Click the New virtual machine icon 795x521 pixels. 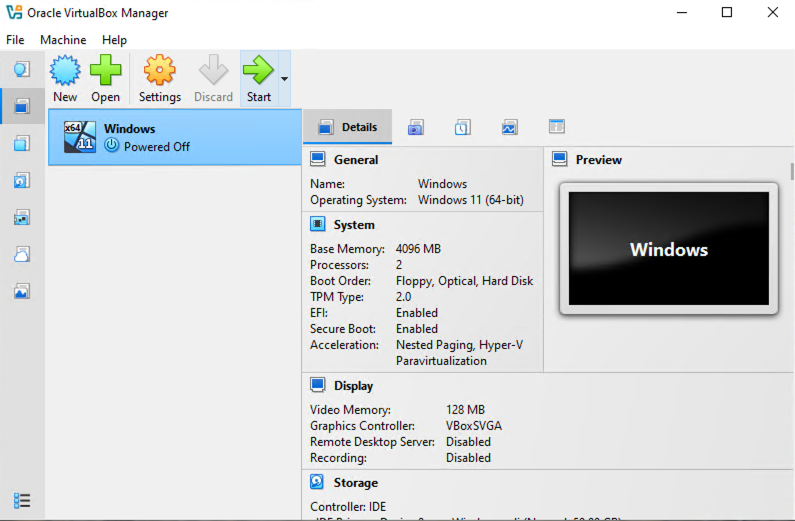click(65, 79)
